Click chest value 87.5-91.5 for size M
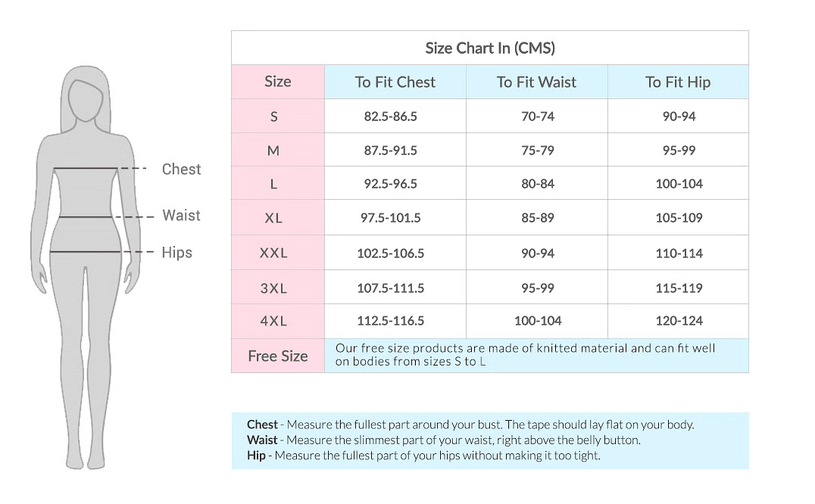Screen dimensions: 815x504 [390, 151]
